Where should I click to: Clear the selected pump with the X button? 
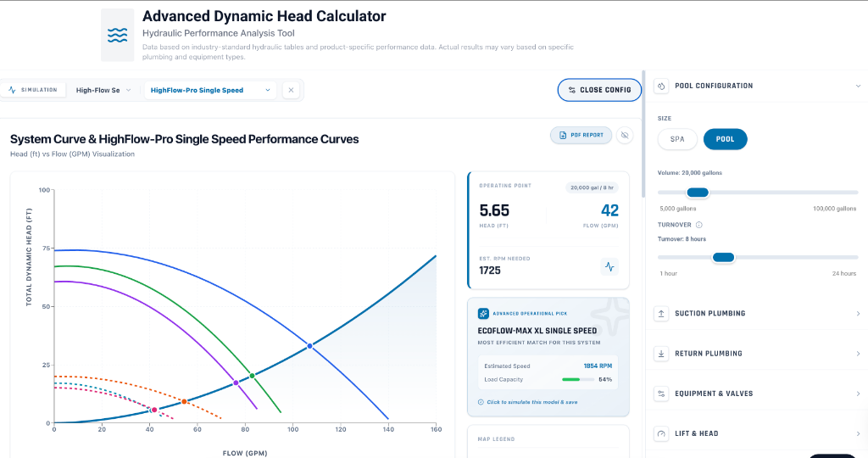(x=291, y=90)
